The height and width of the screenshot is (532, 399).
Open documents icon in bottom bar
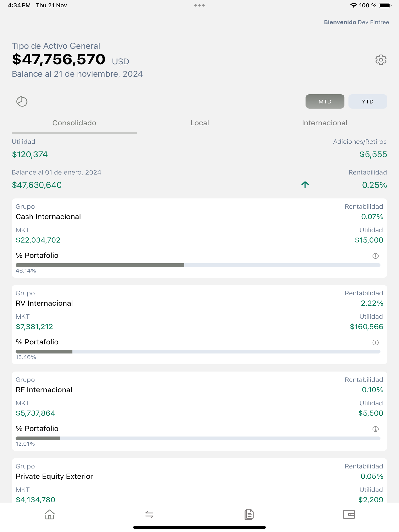(x=249, y=514)
